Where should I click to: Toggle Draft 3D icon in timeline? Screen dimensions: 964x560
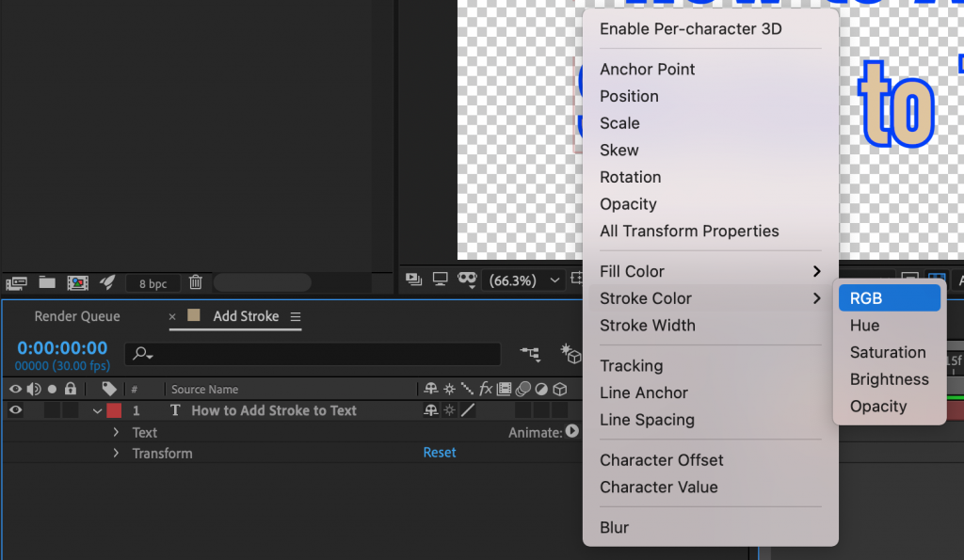[x=570, y=354]
